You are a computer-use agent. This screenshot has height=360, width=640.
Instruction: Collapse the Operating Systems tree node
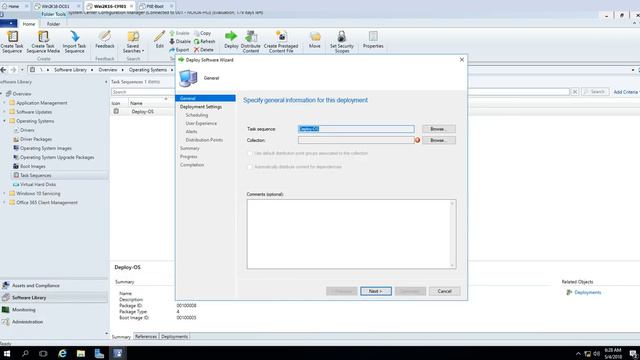4,121
